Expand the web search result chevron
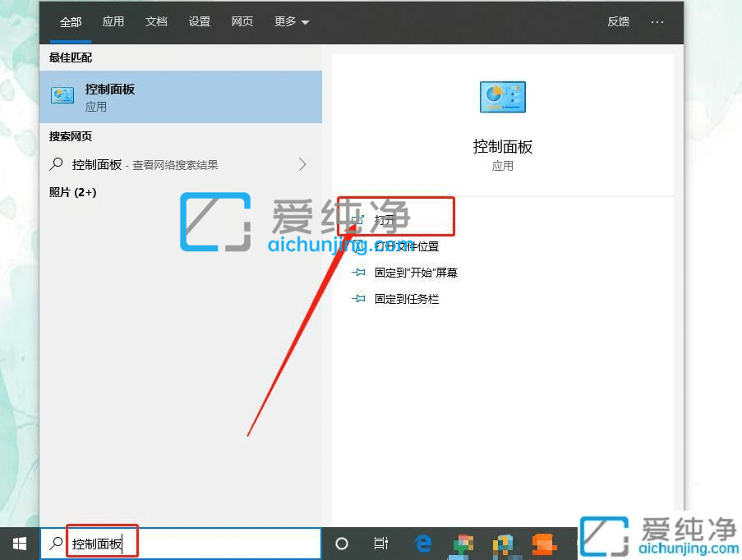 pyautogui.click(x=302, y=164)
